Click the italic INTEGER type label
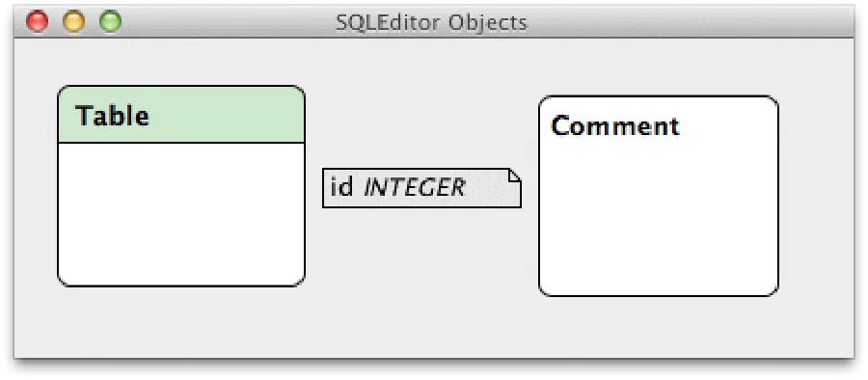The width and height of the screenshot is (868, 380). [414, 188]
